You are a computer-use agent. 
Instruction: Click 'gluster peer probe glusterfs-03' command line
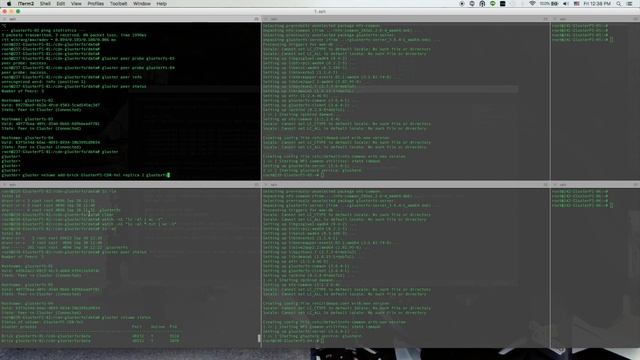click(88, 58)
